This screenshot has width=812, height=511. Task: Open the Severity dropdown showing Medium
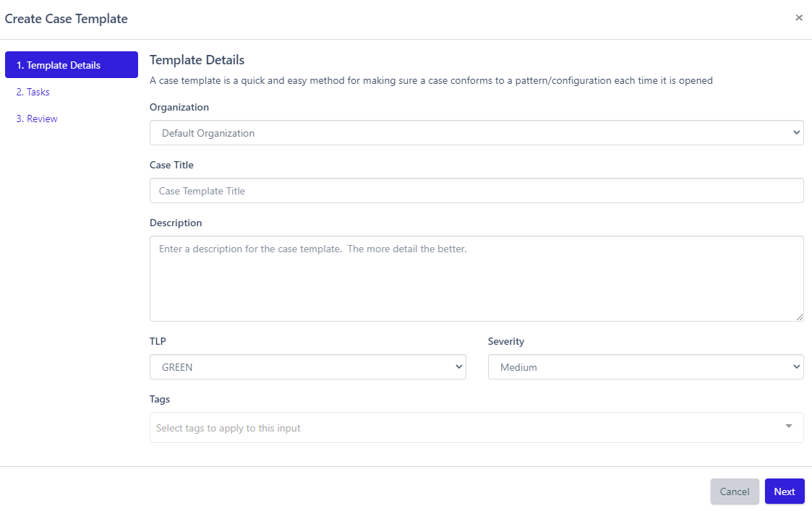[x=646, y=367]
